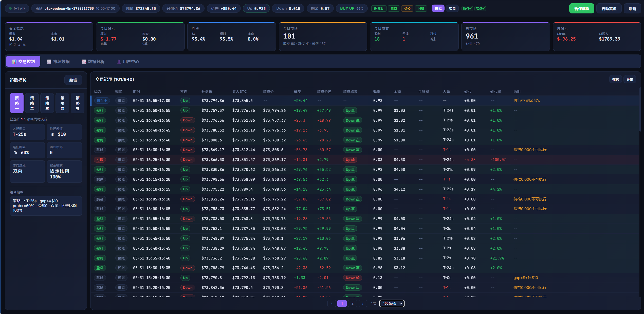The image size is (644, 314).
Task: Select strategy slot 策略五
Action: click(78, 103)
